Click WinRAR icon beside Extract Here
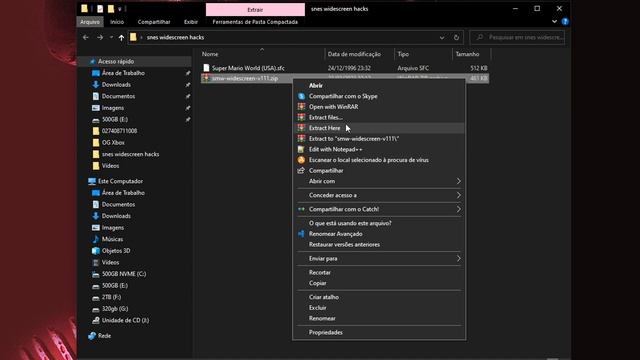 click(301, 128)
